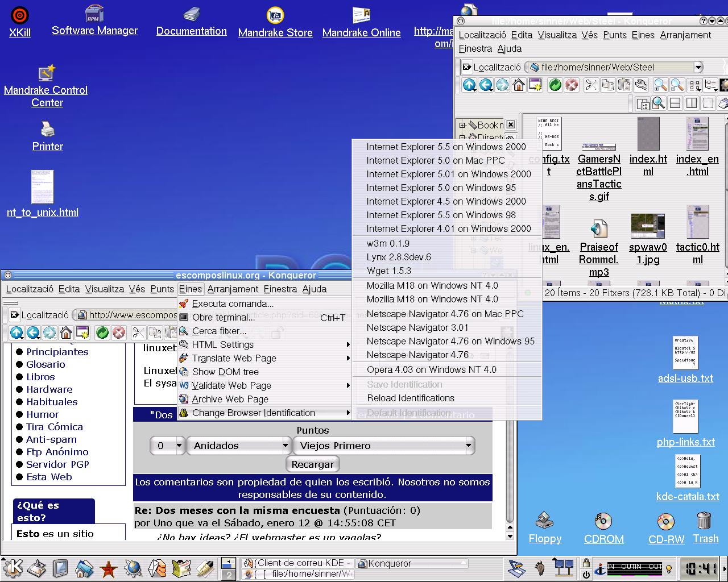Click the red star panel launcher
728x582 pixels.
click(x=108, y=568)
